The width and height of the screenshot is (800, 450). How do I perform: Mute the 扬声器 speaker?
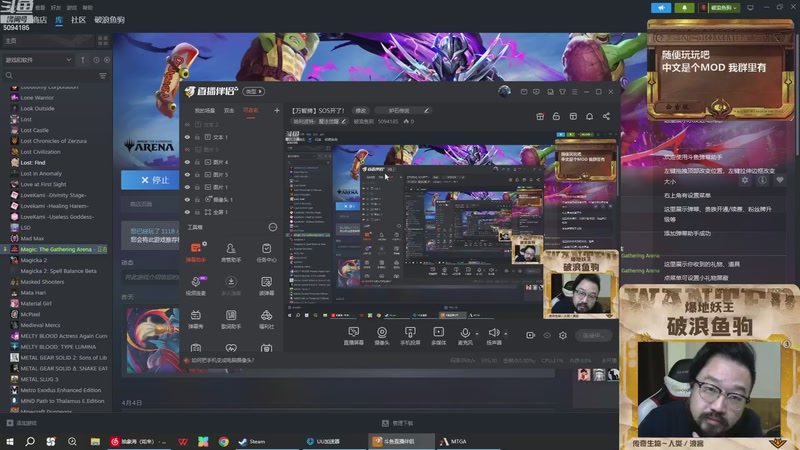pos(493,333)
